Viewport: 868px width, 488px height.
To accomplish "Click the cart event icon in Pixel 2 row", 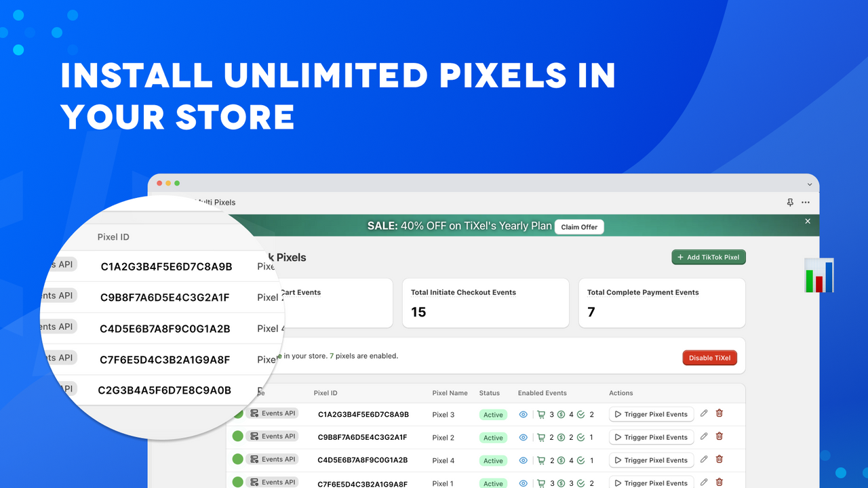I will click(541, 438).
